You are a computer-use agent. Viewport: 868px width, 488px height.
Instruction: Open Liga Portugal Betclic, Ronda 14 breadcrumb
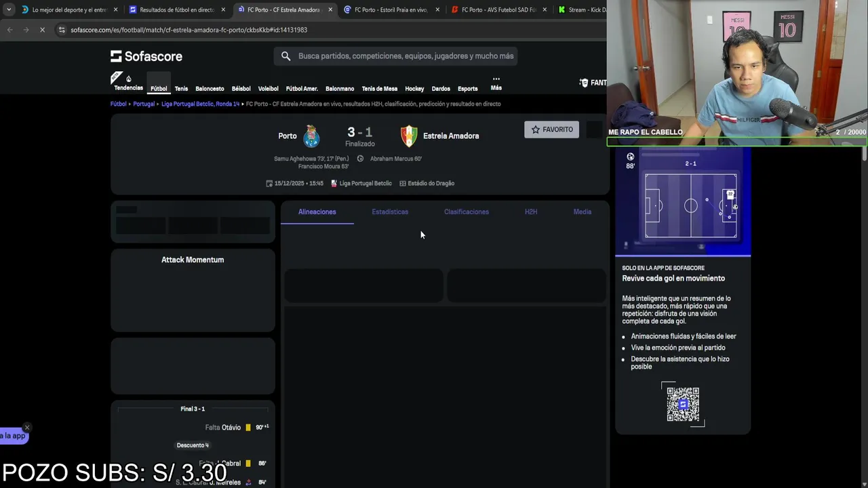pyautogui.click(x=201, y=104)
